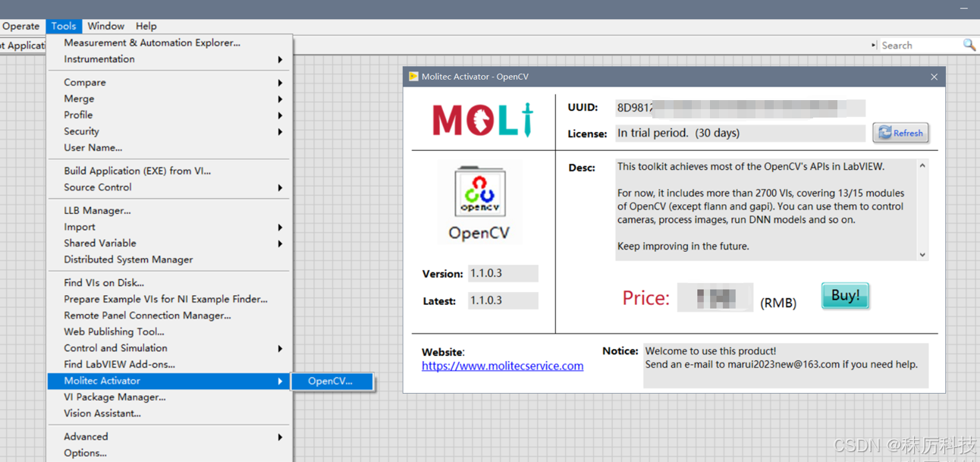980x462 pixels.
Task: Open VI Package Manager...
Action: [x=169, y=397]
